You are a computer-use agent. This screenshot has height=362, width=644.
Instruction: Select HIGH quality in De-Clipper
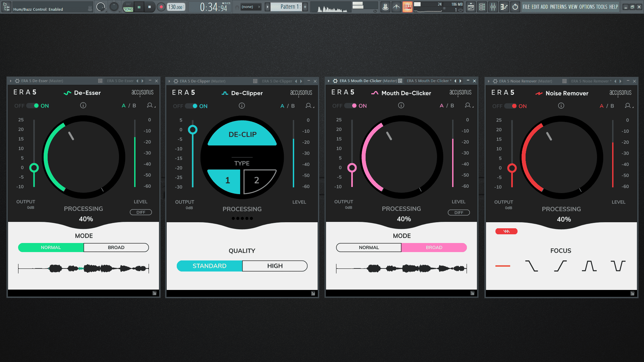[x=275, y=266]
